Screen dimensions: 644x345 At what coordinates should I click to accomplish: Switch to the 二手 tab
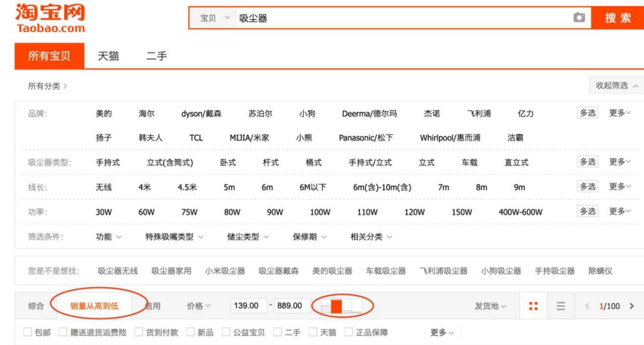[x=156, y=56]
